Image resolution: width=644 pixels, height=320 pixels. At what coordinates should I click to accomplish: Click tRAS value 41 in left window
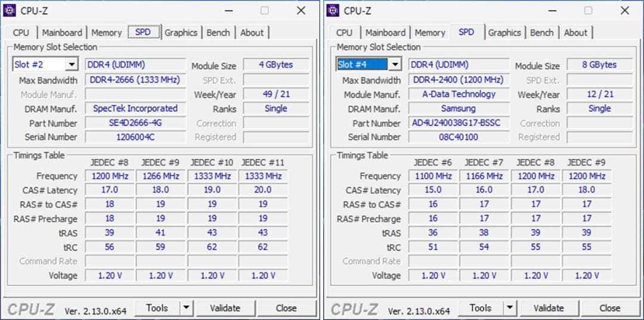160,233
